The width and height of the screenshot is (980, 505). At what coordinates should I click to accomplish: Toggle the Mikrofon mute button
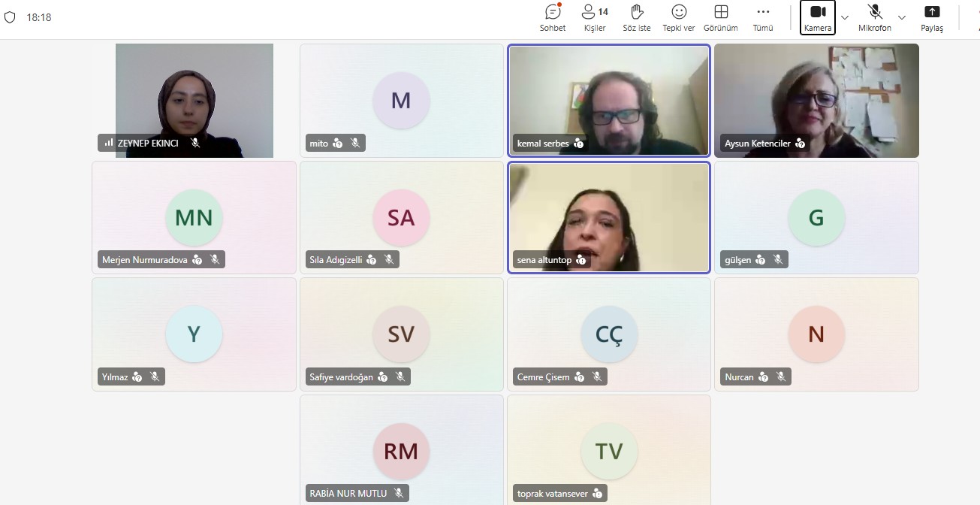pyautogui.click(x=875, y=17)
